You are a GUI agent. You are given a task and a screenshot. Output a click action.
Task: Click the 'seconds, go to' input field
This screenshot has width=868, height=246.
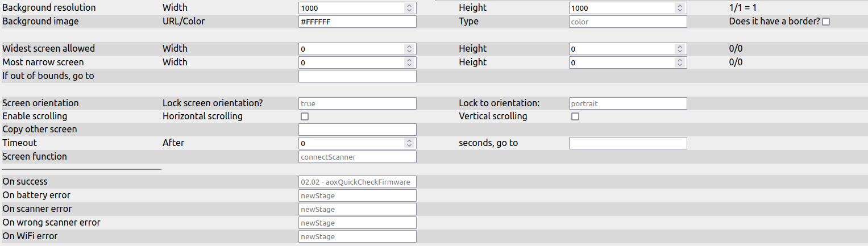[x=628, y=143]
